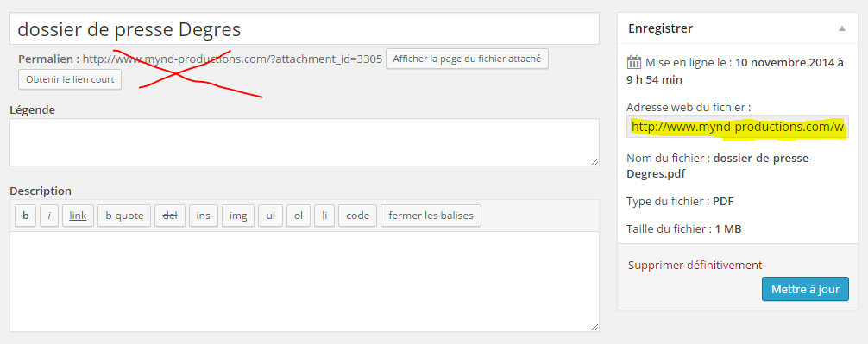This screenshot has width=868, height=344.
Task: Click the 'li' list item quicktag
Action: tap(324, 216)
